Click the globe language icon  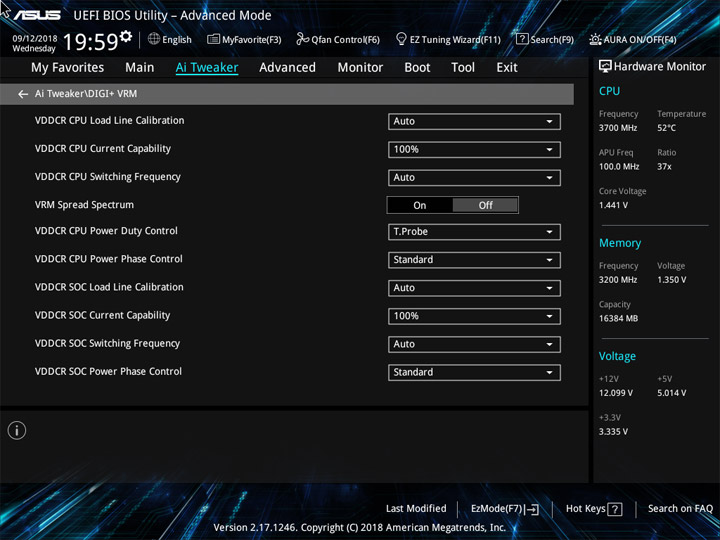(x=154, y=39)
